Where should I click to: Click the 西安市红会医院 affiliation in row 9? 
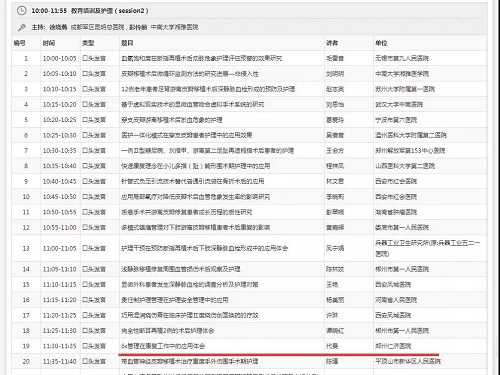[396, 181]
